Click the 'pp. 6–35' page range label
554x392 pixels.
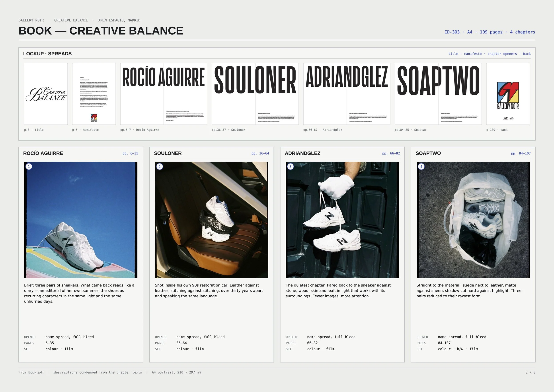130,153
